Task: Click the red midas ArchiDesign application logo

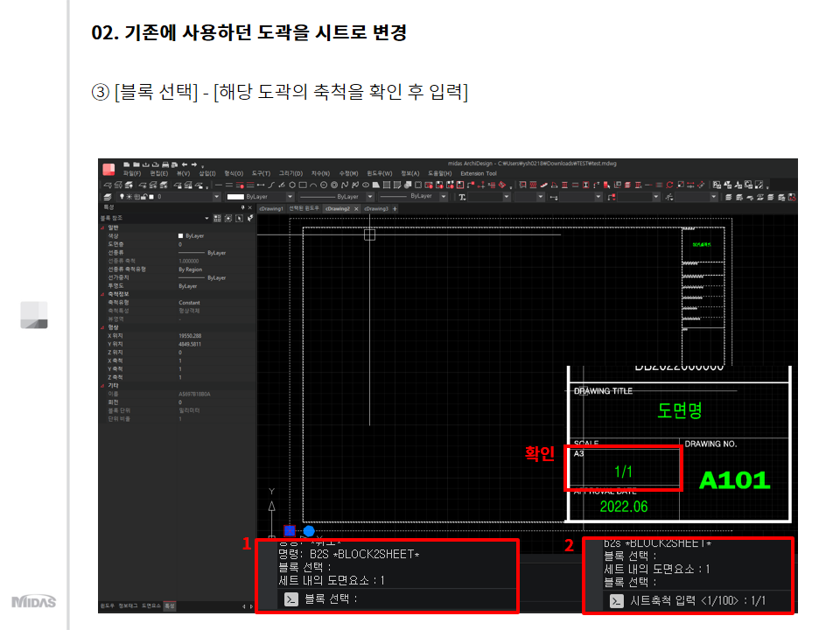Action: coord(108,170)
